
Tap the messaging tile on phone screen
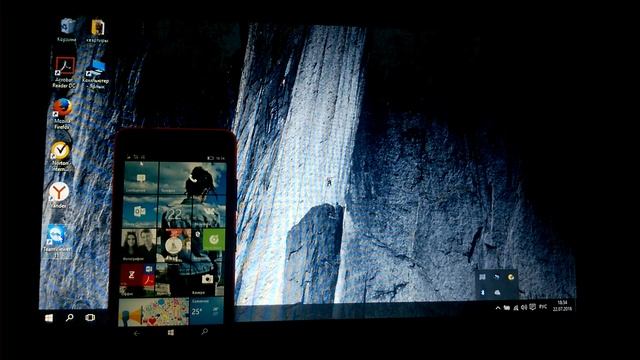pyautogui.click(x=141, y=178)
